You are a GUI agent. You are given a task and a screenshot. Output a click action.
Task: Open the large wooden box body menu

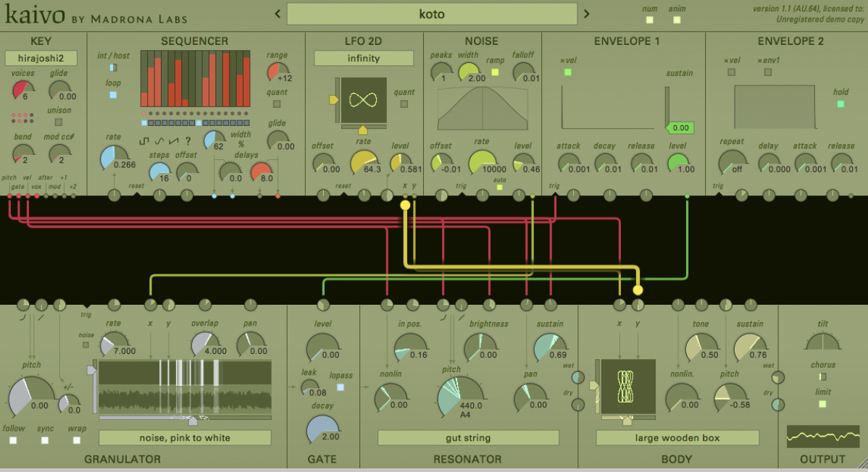click(677, 438)
